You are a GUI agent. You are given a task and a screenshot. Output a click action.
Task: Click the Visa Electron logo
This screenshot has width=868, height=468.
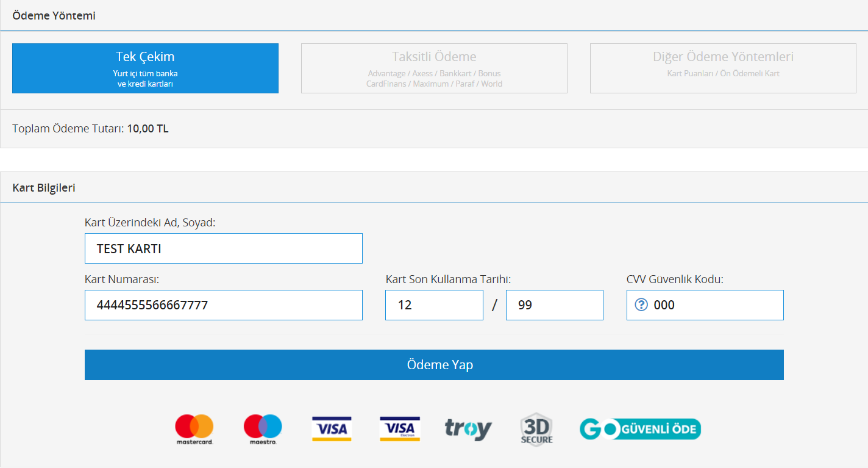tap(400, 429)
